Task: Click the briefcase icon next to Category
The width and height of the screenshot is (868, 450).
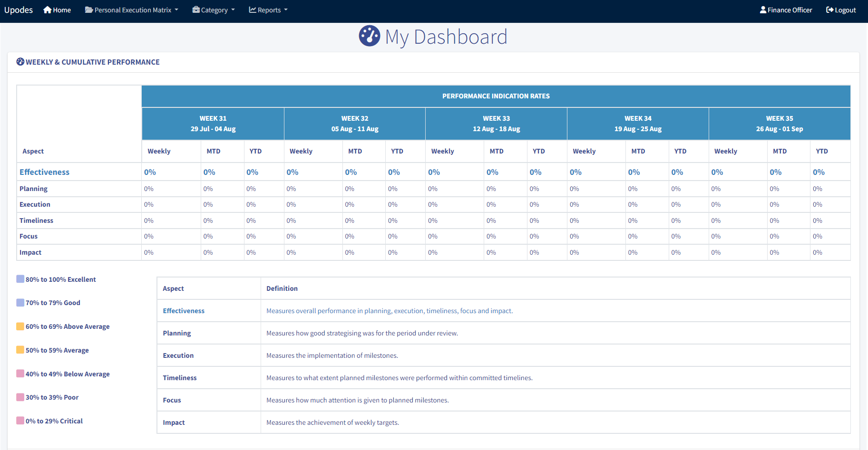Action: pyautogui.click(x=196, y=10)
